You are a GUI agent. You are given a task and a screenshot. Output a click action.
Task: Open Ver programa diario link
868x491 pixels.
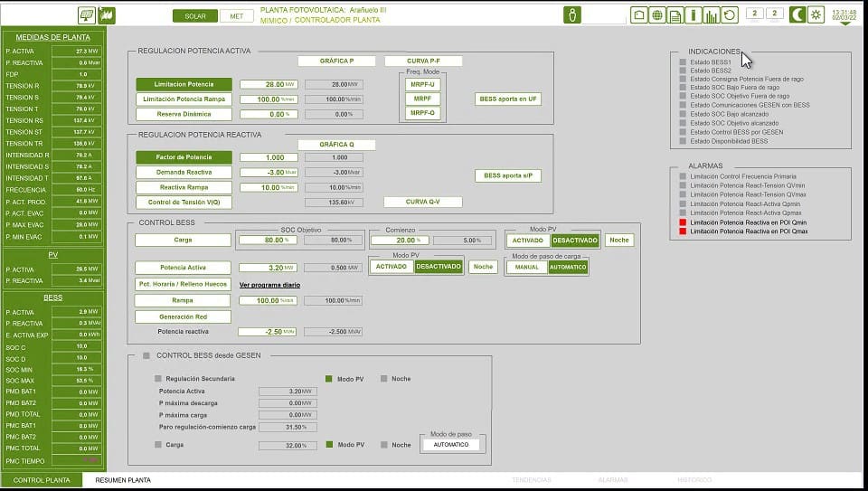[269, 285]
